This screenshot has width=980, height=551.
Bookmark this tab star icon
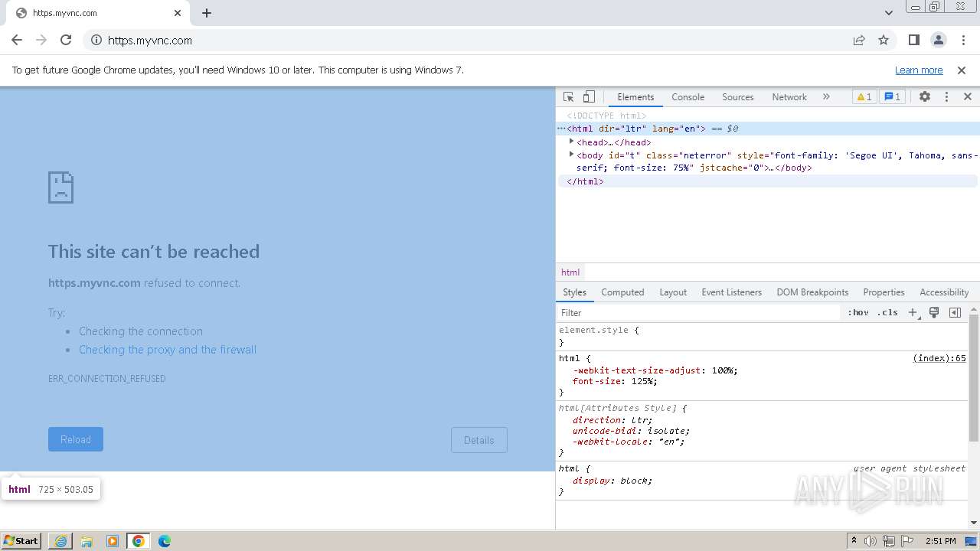pyautogui.click(x=884, y=41)
